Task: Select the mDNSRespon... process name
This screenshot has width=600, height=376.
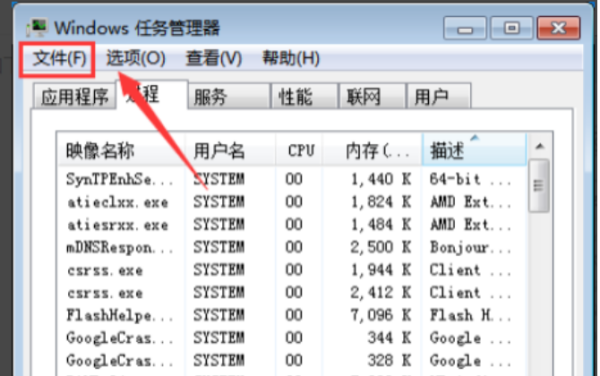Action: pyautogui.click(x=119, y=247)
